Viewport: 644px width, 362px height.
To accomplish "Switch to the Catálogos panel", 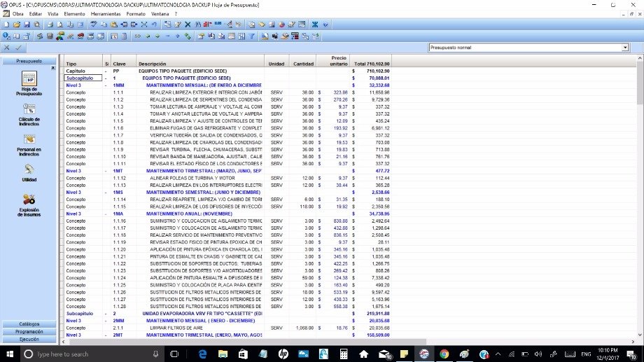I will pos(29,324).
